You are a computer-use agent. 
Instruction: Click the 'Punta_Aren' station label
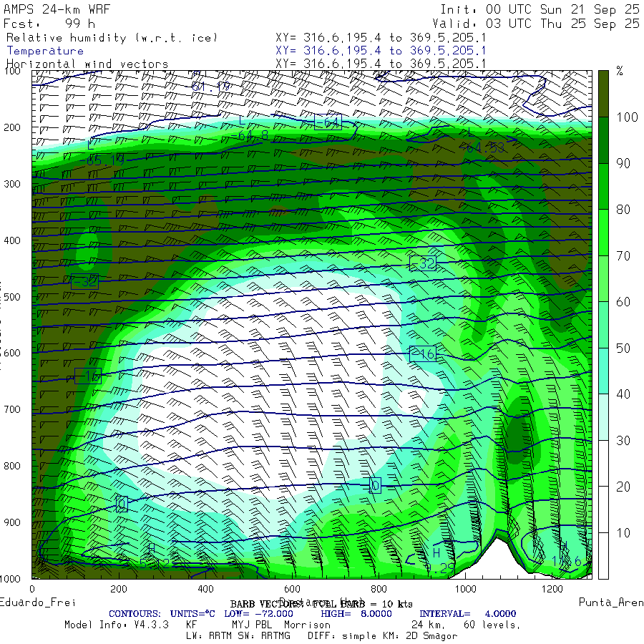pyautogui.click(x=611, y=602)
